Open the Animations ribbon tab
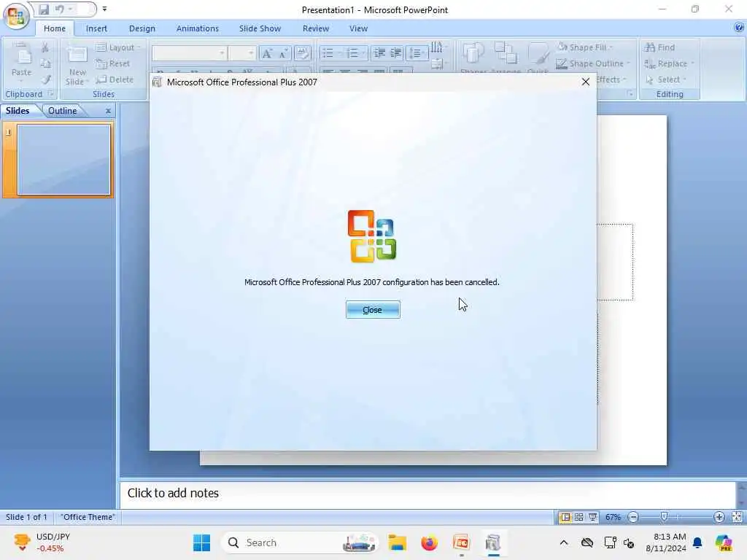Image resolution: width=747 pixels, height=560 pixels. coord(197,28)
